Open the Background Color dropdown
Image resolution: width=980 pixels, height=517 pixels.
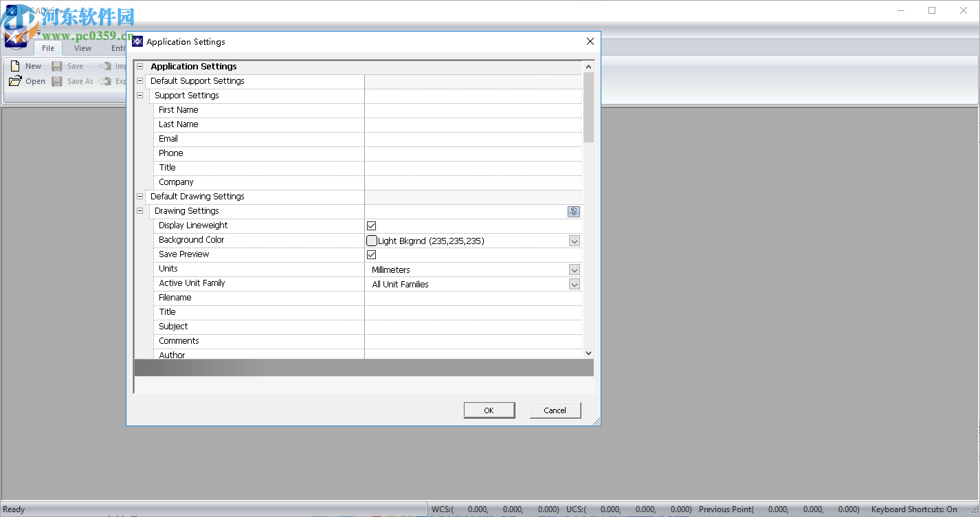575,241
